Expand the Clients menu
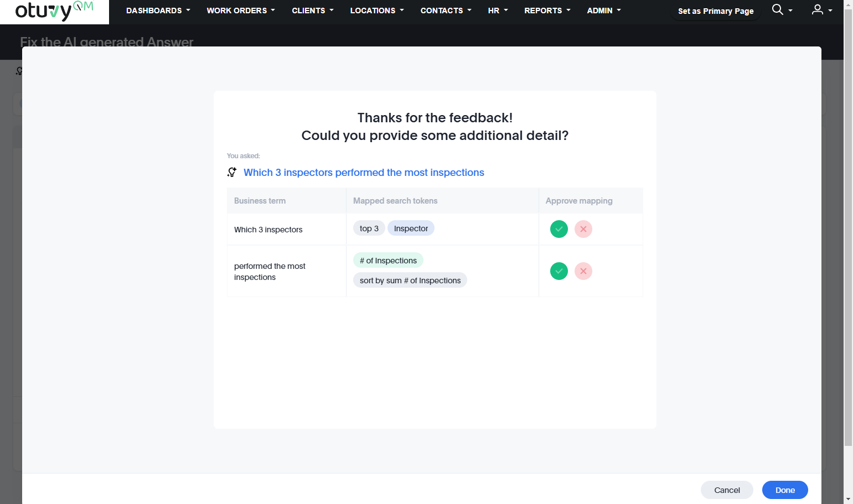Image resolution: width=853 pixels, height=504 pixels. pos(313,11)
